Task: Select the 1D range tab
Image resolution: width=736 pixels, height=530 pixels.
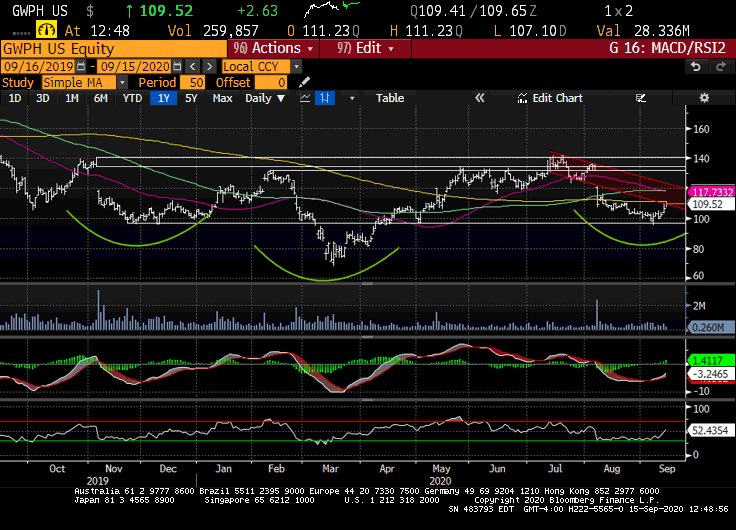Action: pyautogui.click(x=15, y=98)
